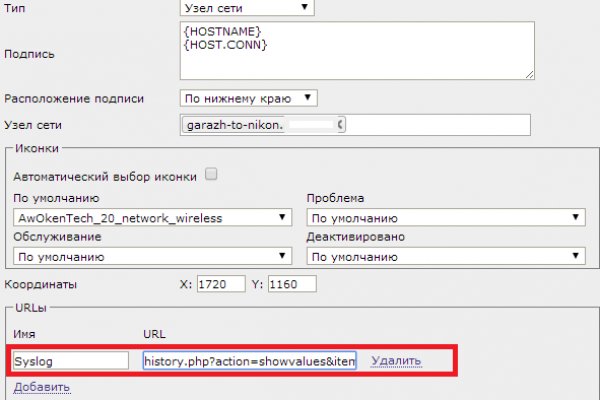Click the Удалить link for Syslog URL

[396, 360]
